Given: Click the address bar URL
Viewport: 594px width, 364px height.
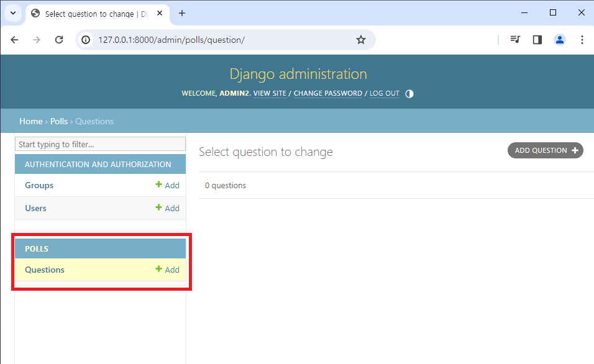Looking at the screenshot, I should coord(171,40).
